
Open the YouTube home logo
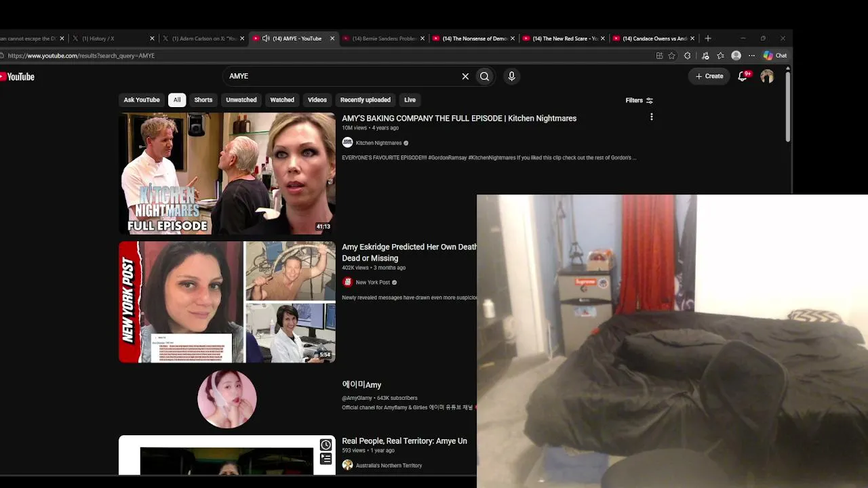pos(18,77)
